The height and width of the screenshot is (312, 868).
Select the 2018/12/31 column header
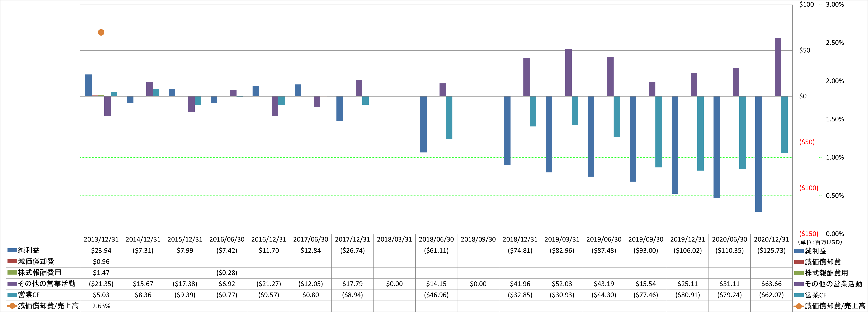(x=520, y=239)
